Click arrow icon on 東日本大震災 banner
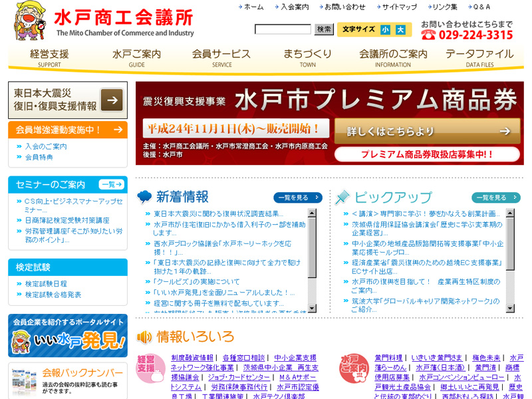The height and width of the screenshot is (399, 532). click(112, 100)
